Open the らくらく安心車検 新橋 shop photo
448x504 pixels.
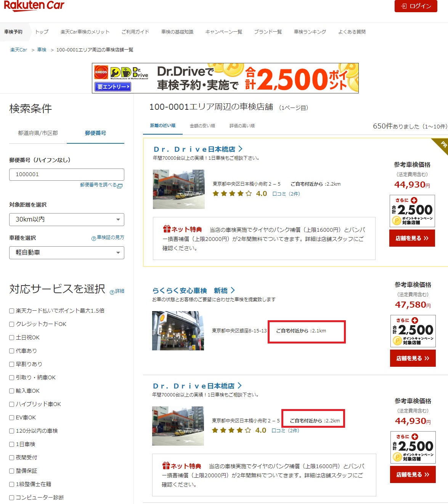[x=178, y=331]
